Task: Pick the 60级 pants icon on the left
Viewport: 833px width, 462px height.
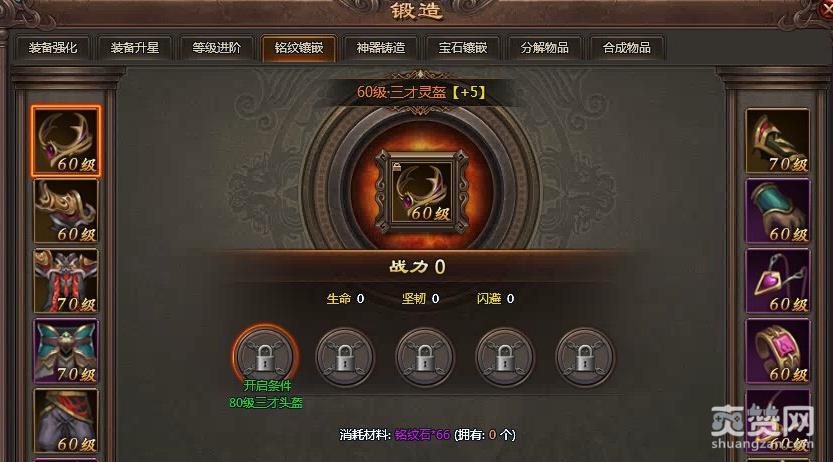Action: 66,421
